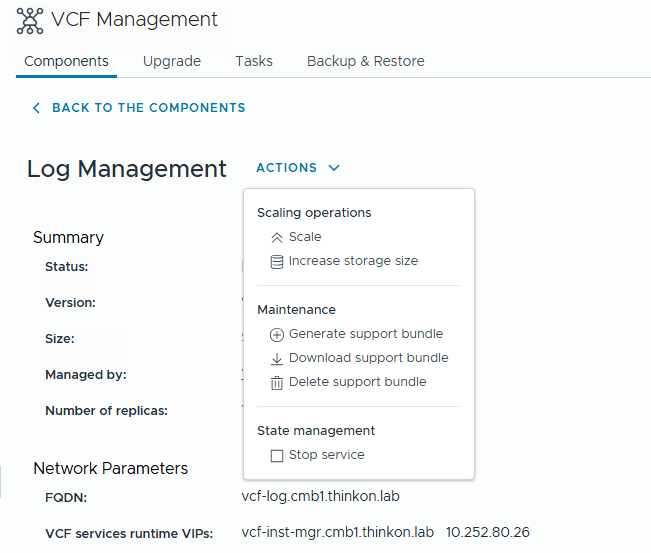Click the Scale double-chevron icon
Viewport: 651px width, 553px height.
(277, 237)
